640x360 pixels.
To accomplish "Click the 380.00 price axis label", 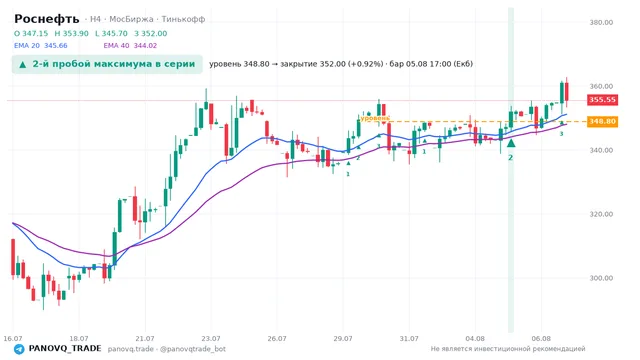I will click(x=601, y=22).
